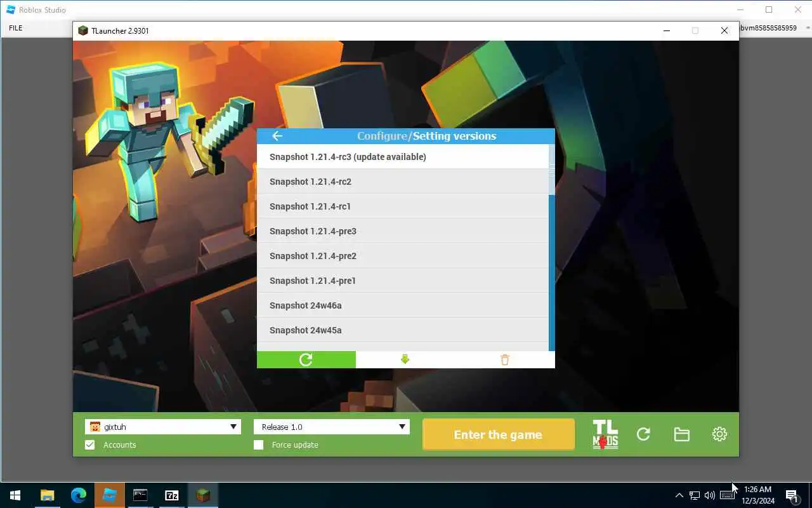
Task: Enable the Force update checkbox
Action: tap(258, 444)
